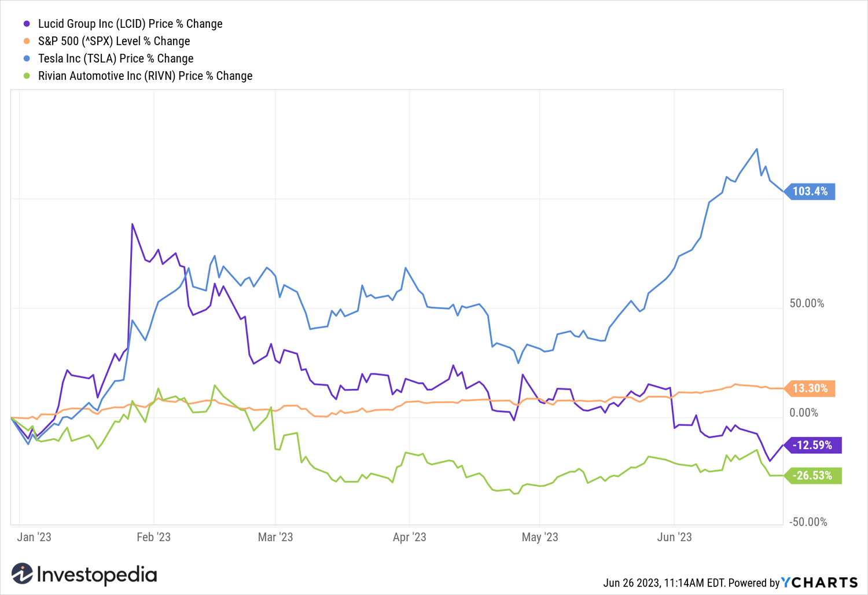Click the Lucid -12.59% value tag
The height and width of the screenshot is (595, 868).
[x=813, y=445]
